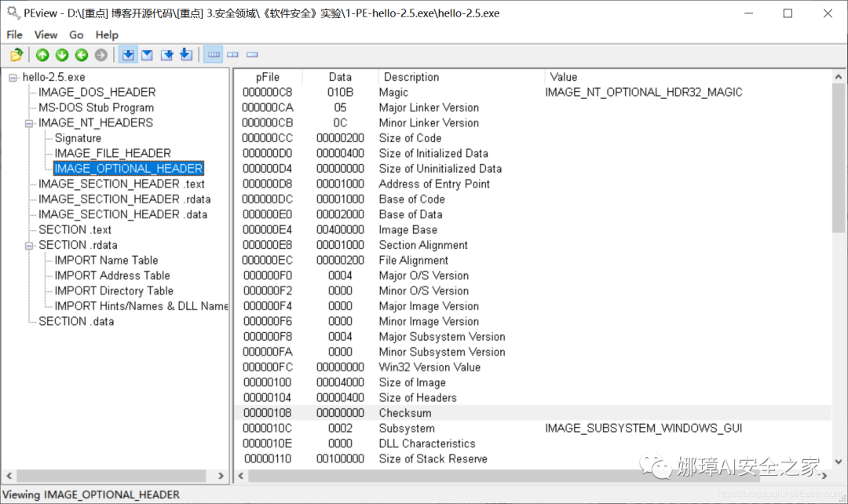The width and height of the screenshot is (848, 504).
Task: Select IMAGE_DOS_HEADER in the tree
Action: [x=97, y=93]
